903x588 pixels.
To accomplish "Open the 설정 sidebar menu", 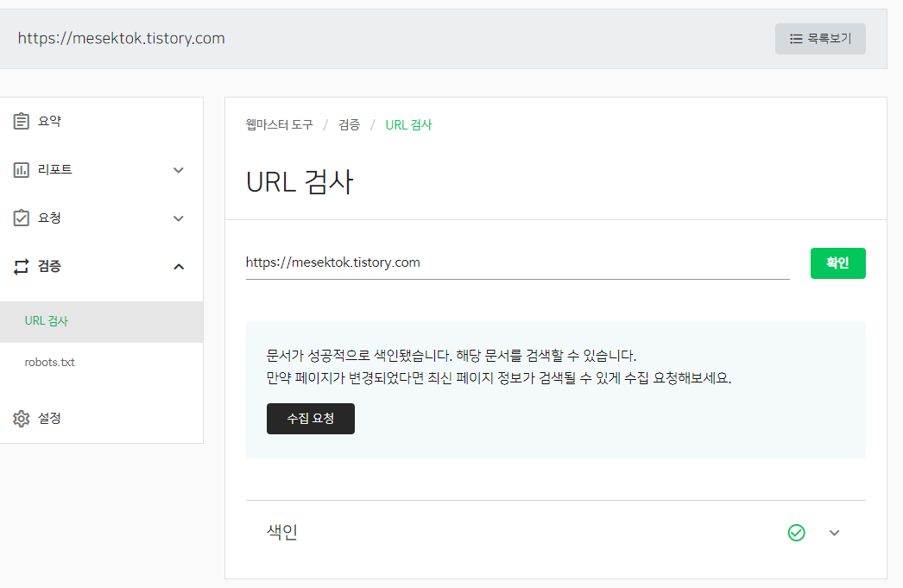I will pos(101,418).
